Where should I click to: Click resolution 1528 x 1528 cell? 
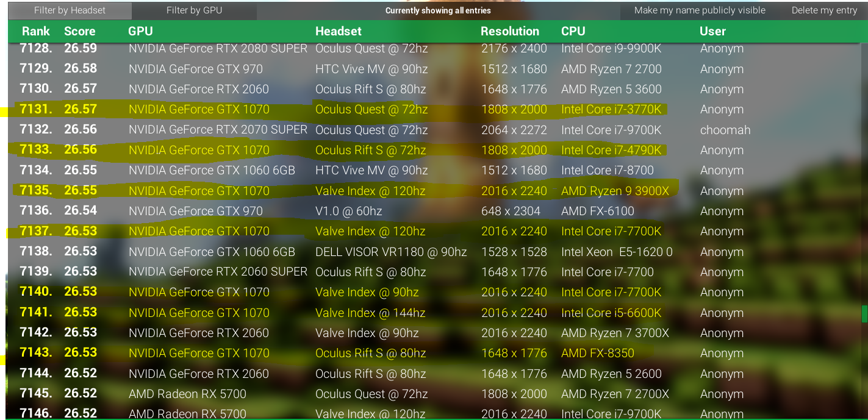click(x=514, y=252)
